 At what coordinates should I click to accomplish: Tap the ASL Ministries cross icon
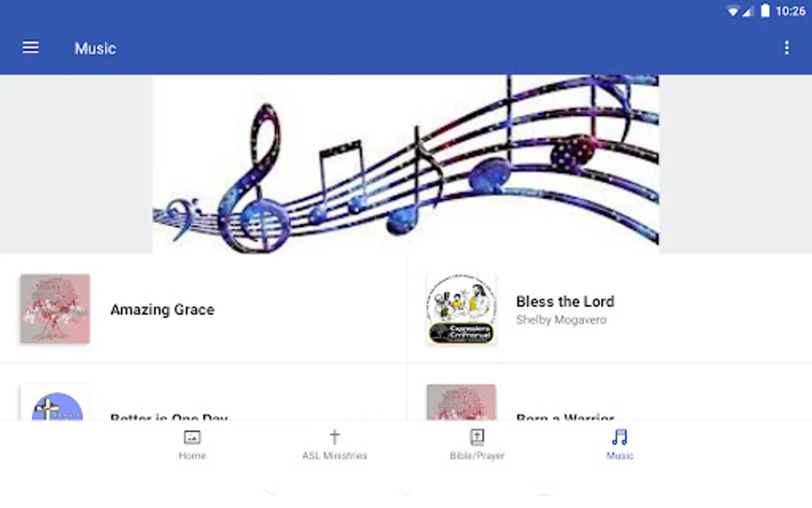334,437
